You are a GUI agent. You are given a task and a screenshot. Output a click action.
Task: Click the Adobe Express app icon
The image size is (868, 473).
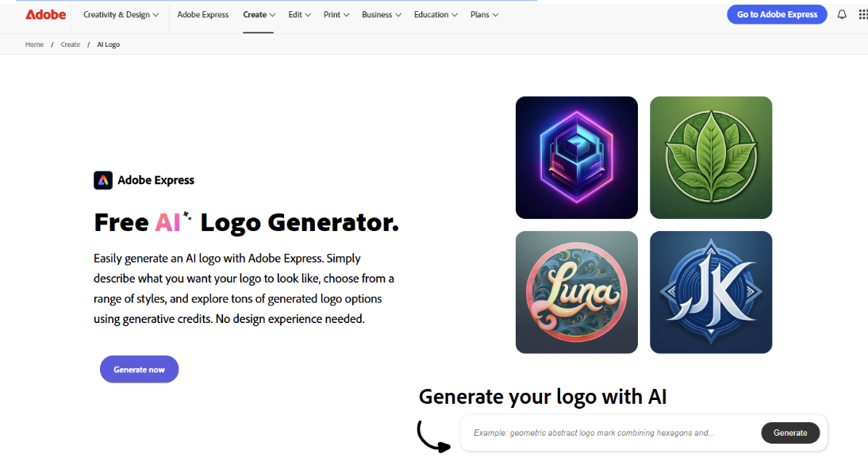pyautogui.click(x=103, y=180)
